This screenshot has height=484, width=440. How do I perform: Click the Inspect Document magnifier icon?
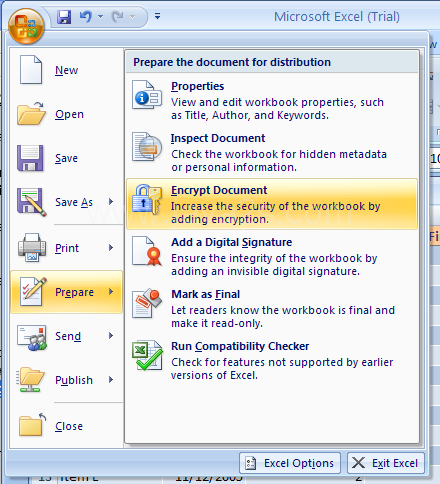click(147, 147)
